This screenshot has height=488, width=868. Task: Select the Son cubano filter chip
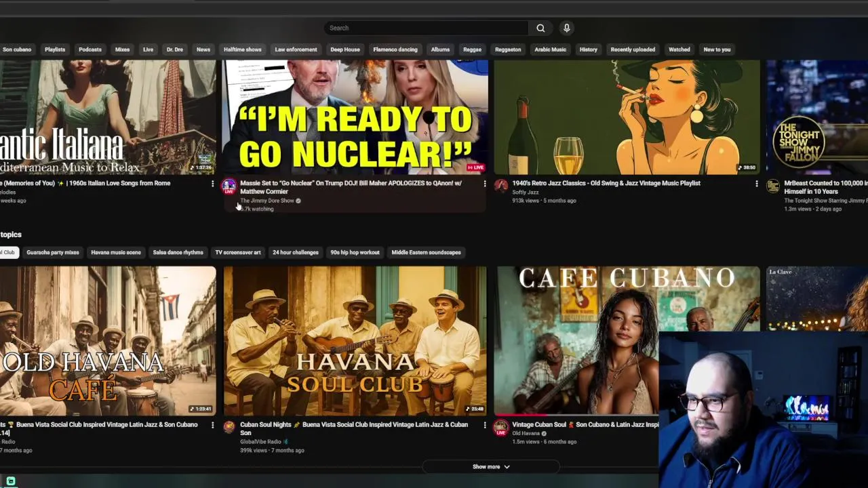17,49
